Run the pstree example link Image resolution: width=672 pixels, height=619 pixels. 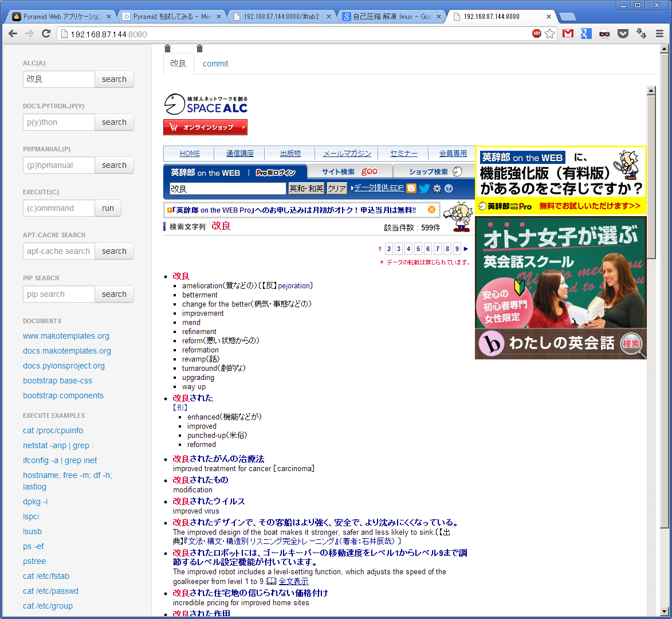point(34,561)
